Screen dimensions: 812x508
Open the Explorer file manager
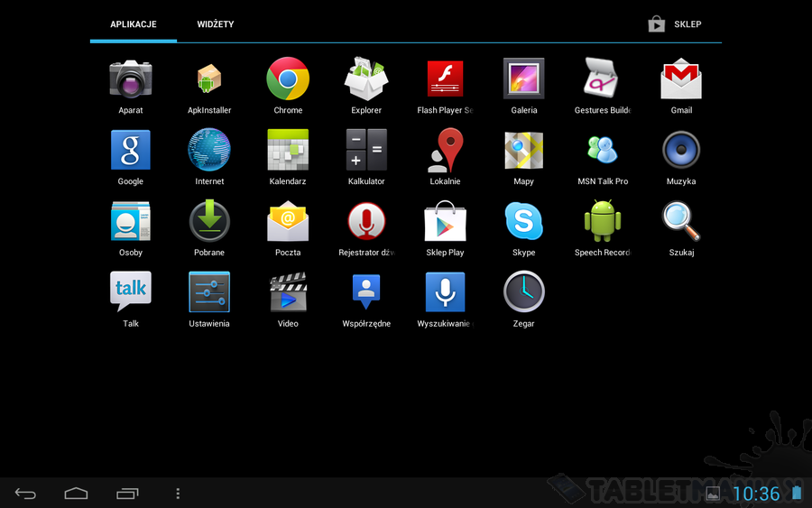(x=366, y=79)
